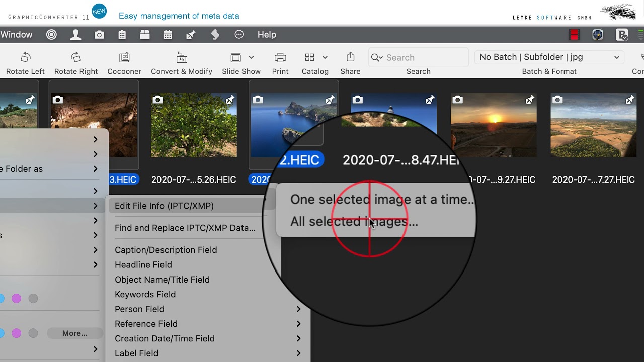Click file name 2020-07-...7.27.HEIC
This screenshot has height=362, width=644.
[594, 179]
